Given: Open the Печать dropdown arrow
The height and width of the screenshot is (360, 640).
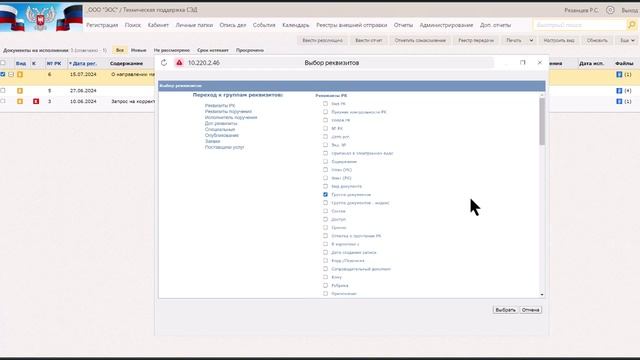Looking at the screenshot, I should click(531, 40).
